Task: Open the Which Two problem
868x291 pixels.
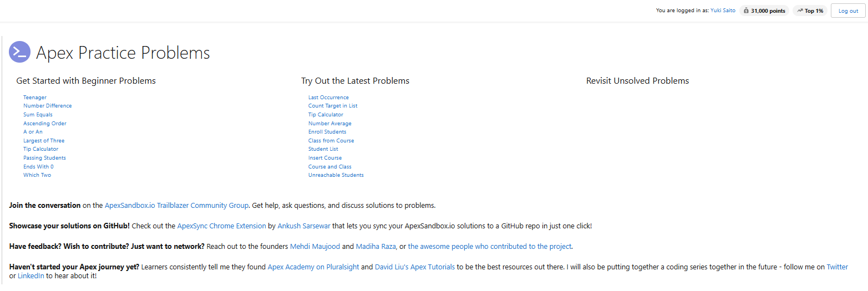Action: [x=37, y=175]
